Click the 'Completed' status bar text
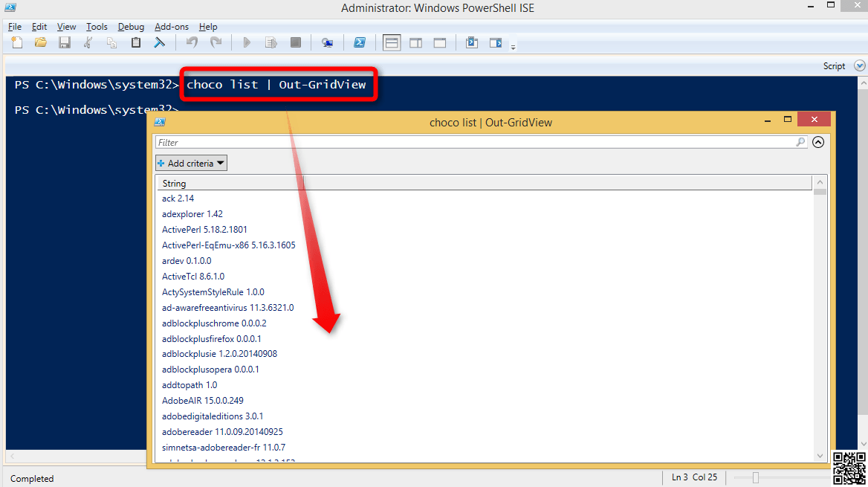Viewport: 868px width, 487px height. pos(32,479)
